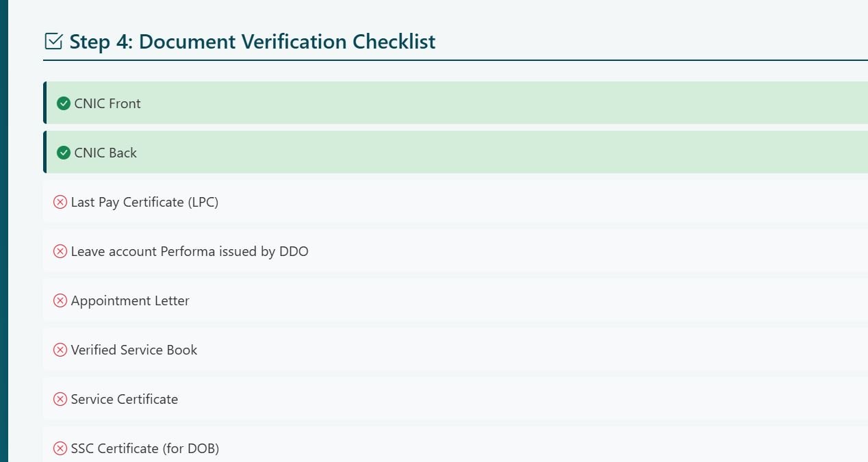Click red cross icon for Leave account Performa
Viewport: 868px width, 462px height.
click(x=60, y=251)
